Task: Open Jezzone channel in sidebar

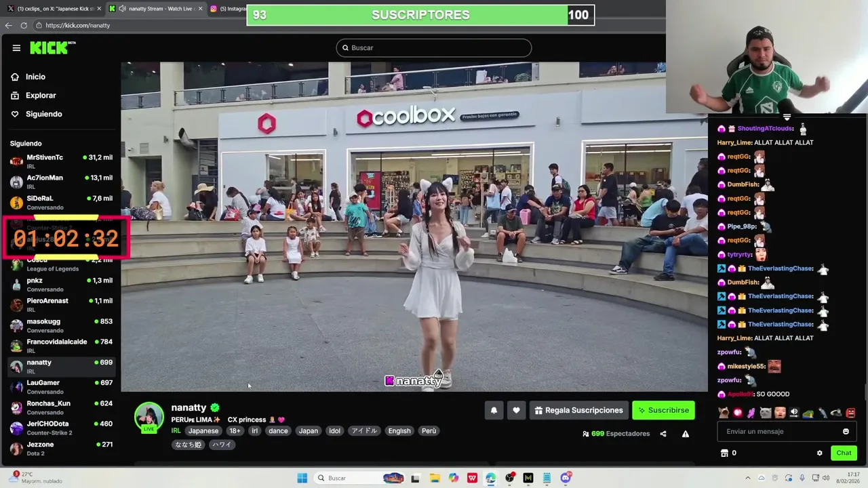Action: click(61, 448)
